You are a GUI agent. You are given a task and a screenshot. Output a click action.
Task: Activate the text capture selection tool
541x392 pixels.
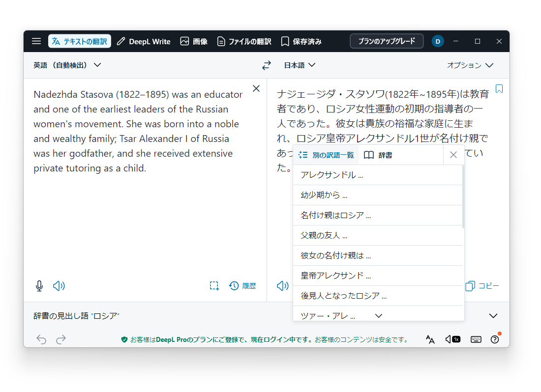coord(214,285)
